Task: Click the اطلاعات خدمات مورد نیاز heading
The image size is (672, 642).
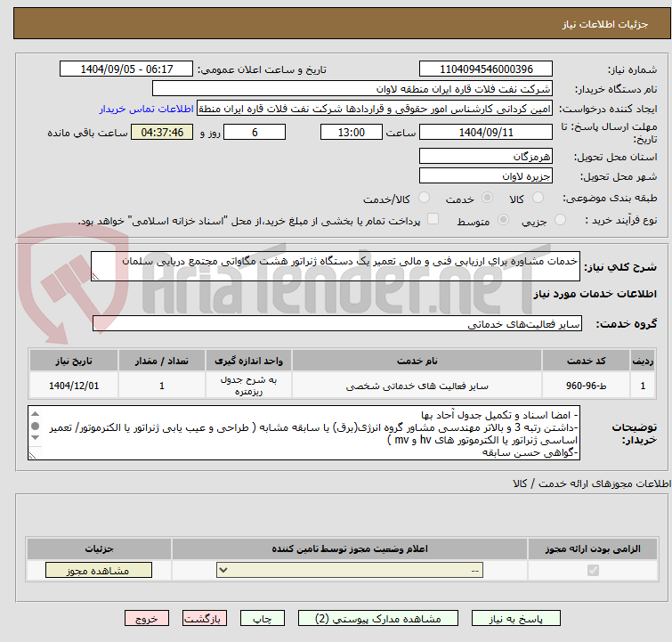Action: pyautogui.click(x=595, y=294)
